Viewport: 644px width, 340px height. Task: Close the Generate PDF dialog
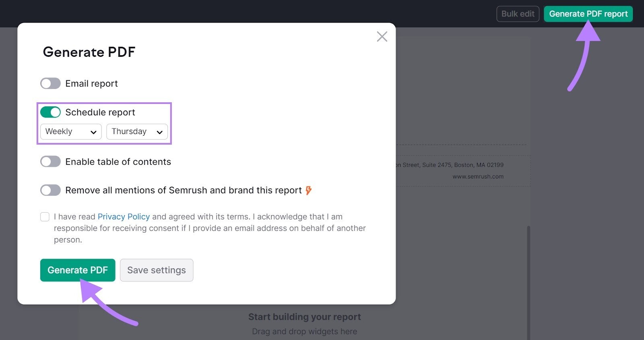point(382,37)
